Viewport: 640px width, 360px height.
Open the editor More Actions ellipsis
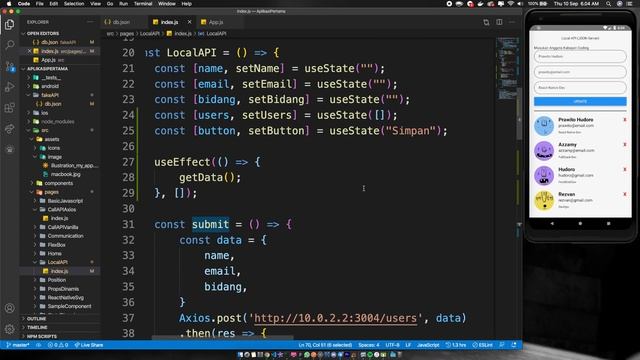(512, 22)
